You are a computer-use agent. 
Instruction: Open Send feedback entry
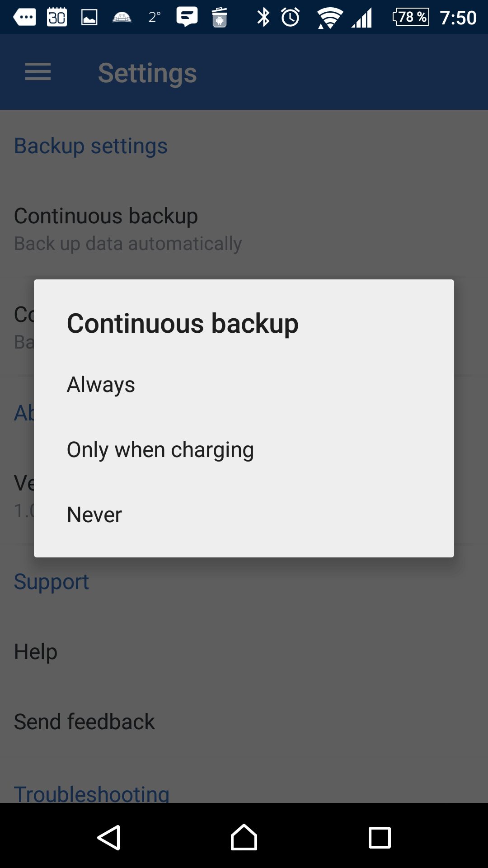(x=244, y=722)
